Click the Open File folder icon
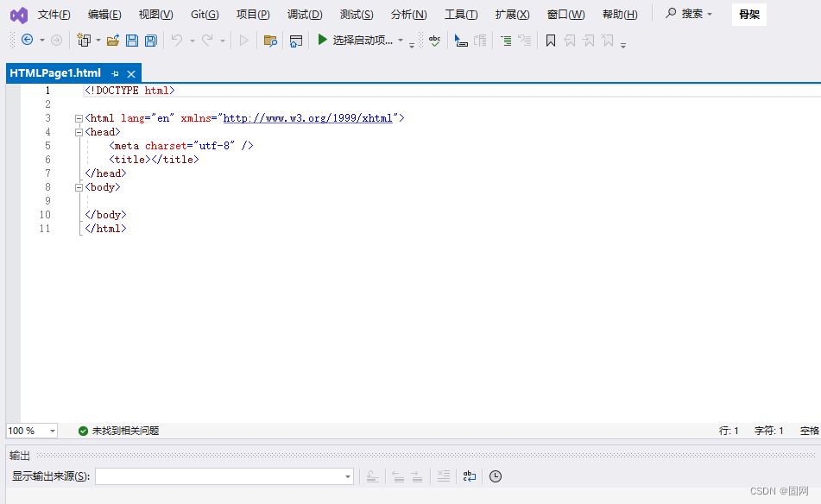This screenshot has width=821, height=504. (114, 40)
